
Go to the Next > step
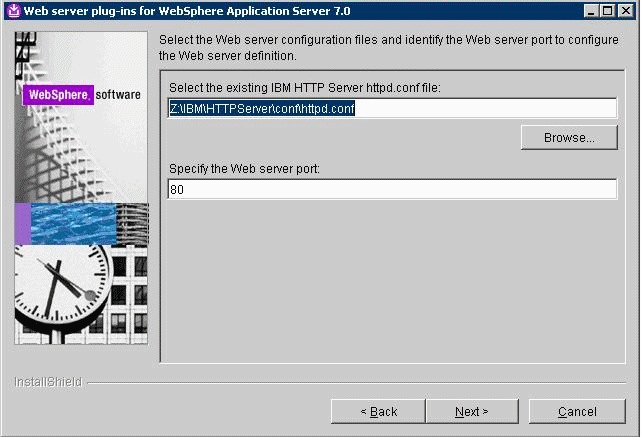point(472,411)
